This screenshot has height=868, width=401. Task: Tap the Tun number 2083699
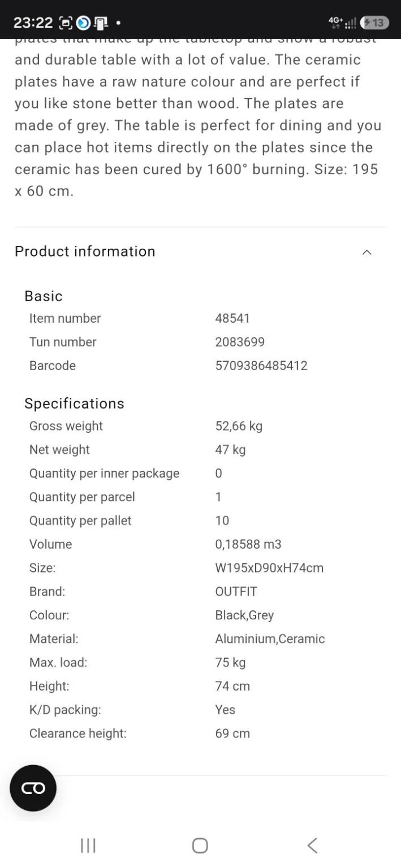click(240, 342)
